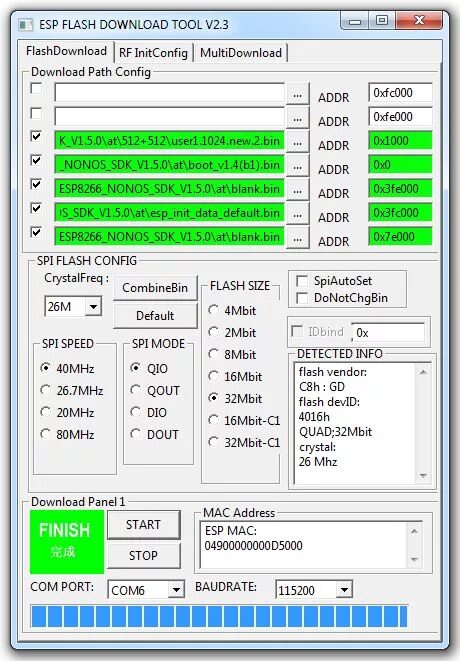This screenshot has width=460, height=661.
Task: Browse file for the 0x1000 row
Action: click(298, 142)
